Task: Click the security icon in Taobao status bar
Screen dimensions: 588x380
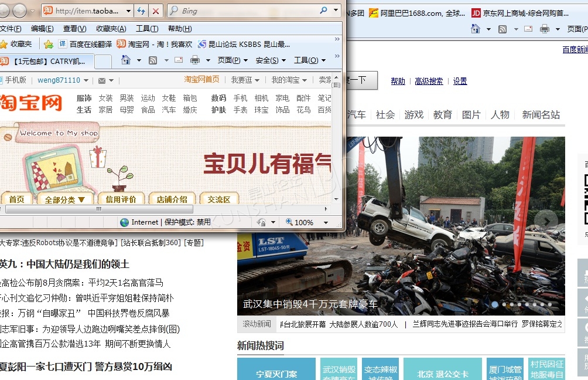Action: point(261,222)
